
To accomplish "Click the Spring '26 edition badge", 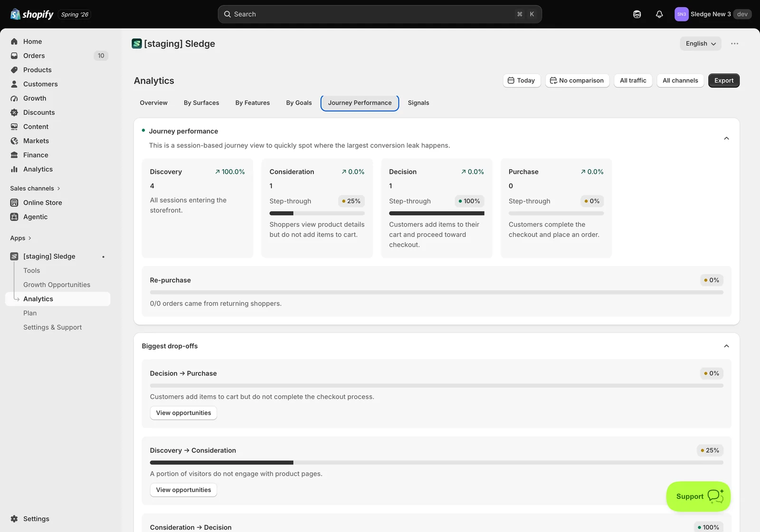I will click(x=75, y=15).
